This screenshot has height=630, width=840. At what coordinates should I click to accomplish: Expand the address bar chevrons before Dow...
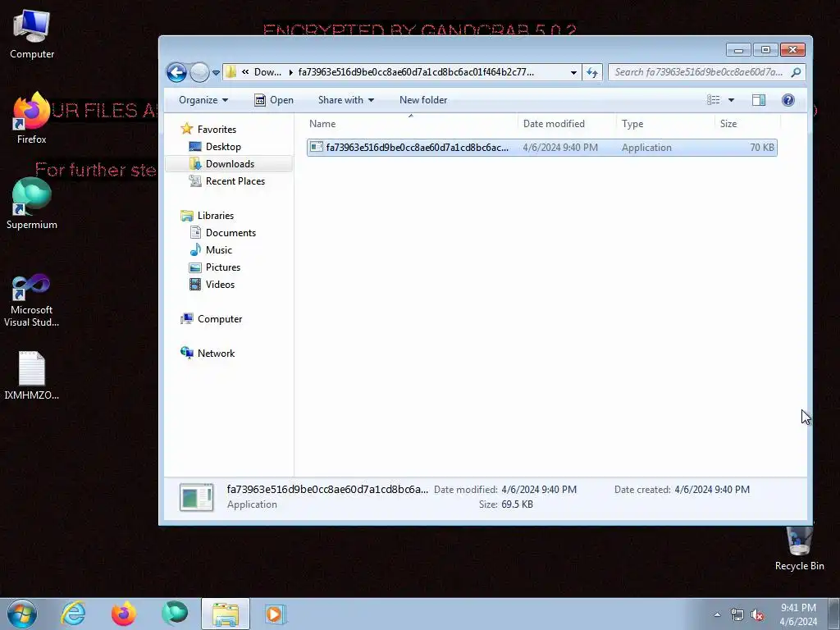coord(245,72)
